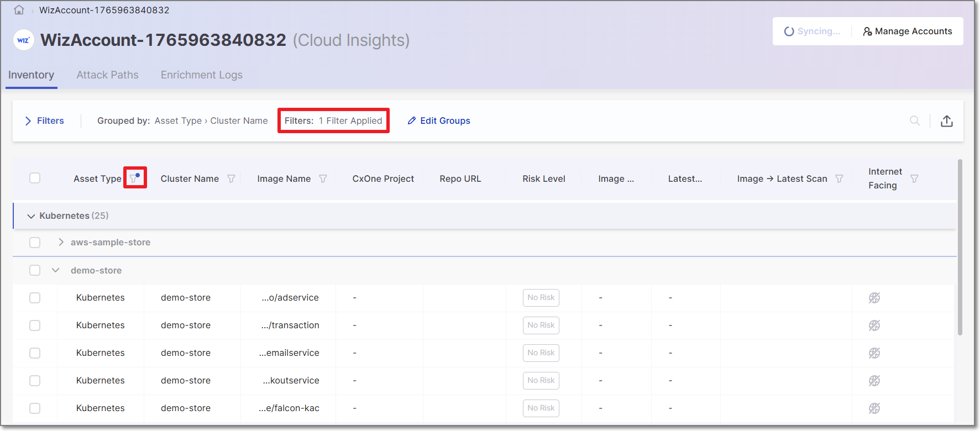Switch to the Attack Paths tab
This screenshot has height=431, width=980.
pos(107,75)
